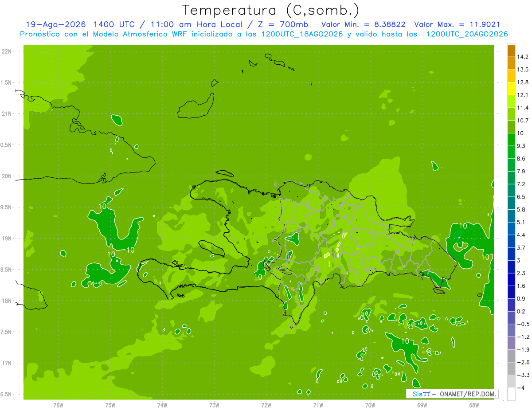The width and height of the screenshot is (532, 411).
Task: Click the "22N" latitude axis label
Action: 7,51
